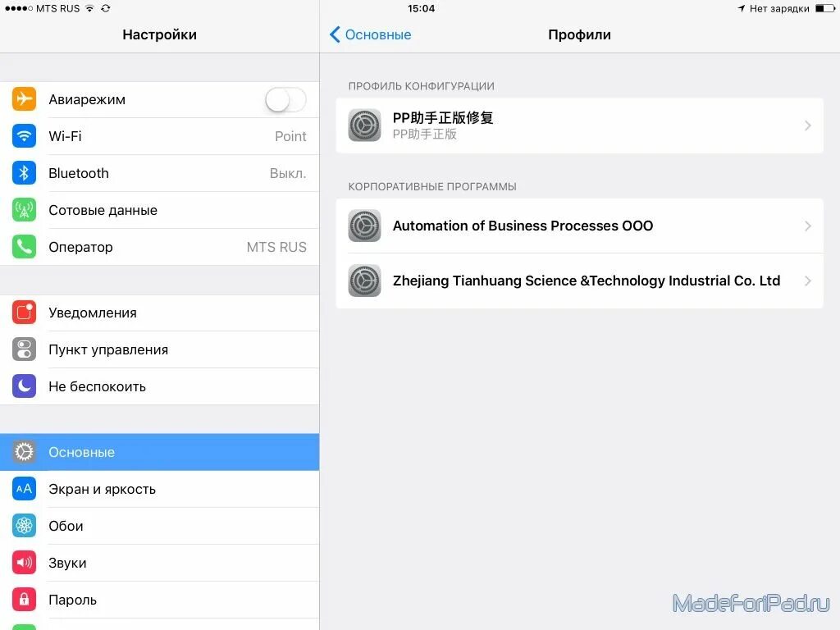
Task: Tap the Wi-Fi network value Point
Action: point(290,137)
